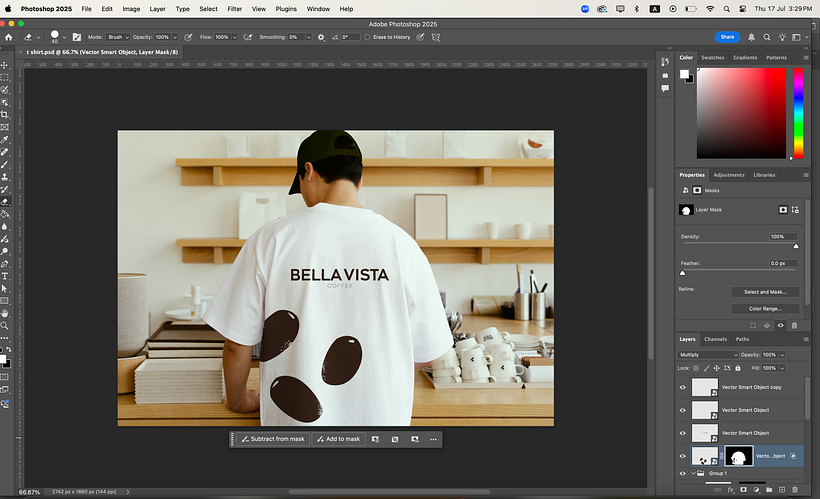Delete layer with Layers panel trash icon
The width and height of the screenshot is (820, 499).
pyautogui.click(x=795, y=490)
